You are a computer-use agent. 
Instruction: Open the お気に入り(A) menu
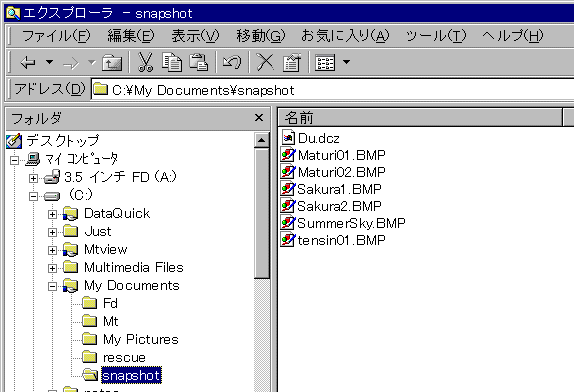345,36
